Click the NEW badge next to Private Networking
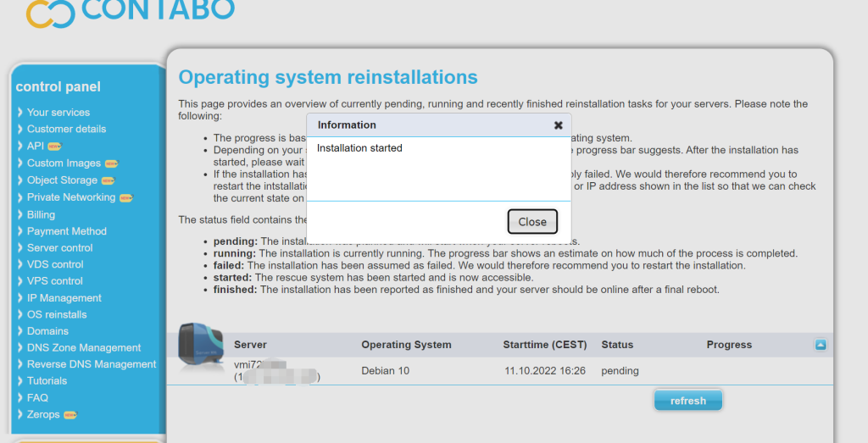 tap(126, 198)
